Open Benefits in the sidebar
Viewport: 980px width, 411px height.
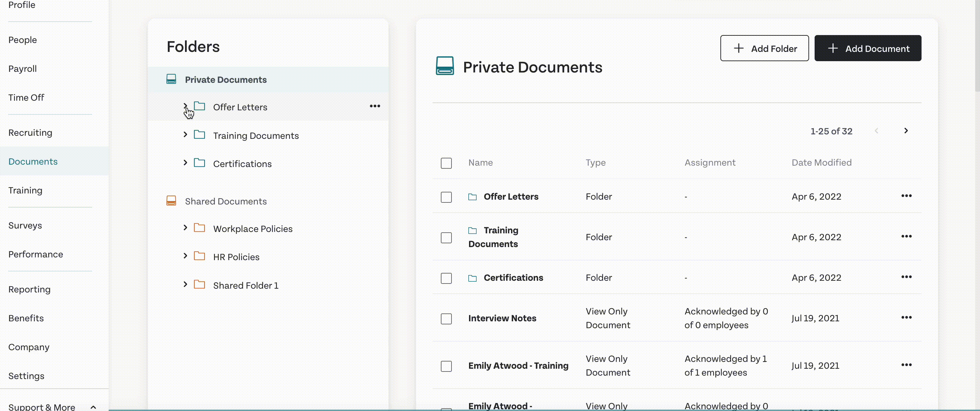pos(26,318)
